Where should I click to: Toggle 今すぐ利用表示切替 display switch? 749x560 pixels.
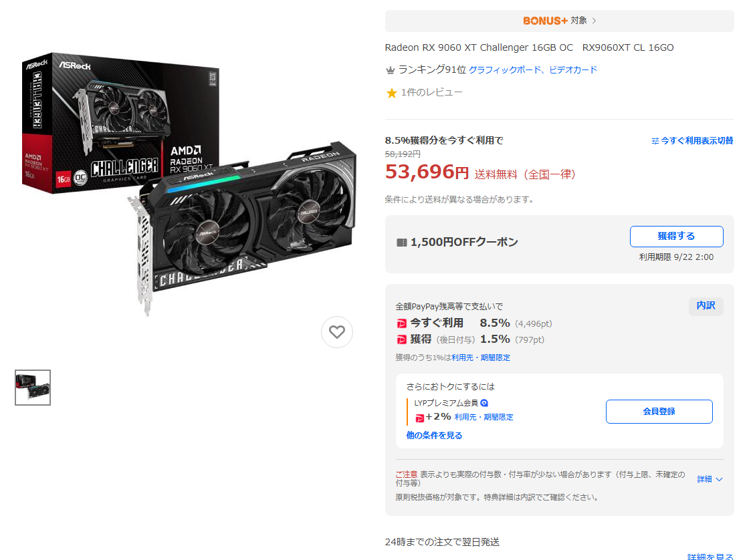pyautogui.click(x=692, y=141)
